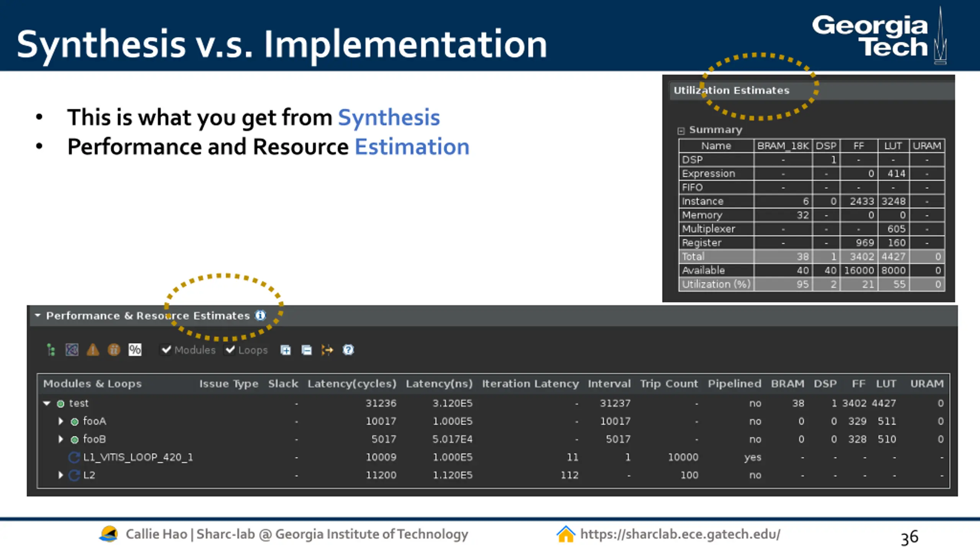Click info icon beside Performance & Resource Estimates

pos(260,315)
